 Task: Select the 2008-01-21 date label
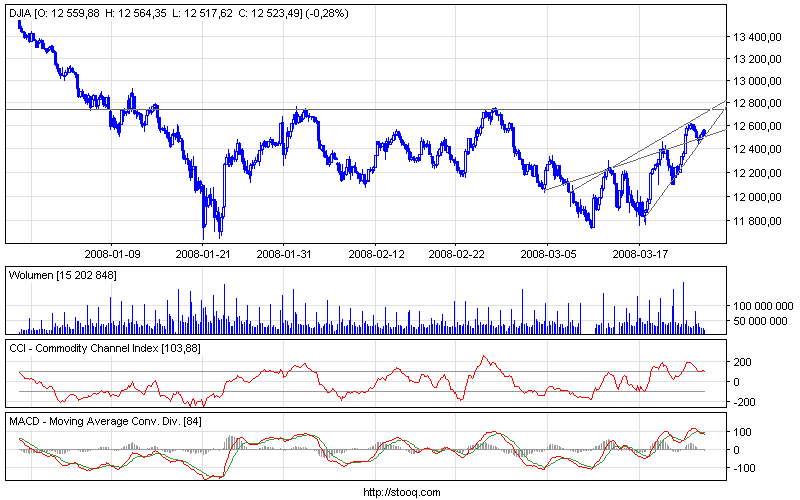(x=203, y=254)
